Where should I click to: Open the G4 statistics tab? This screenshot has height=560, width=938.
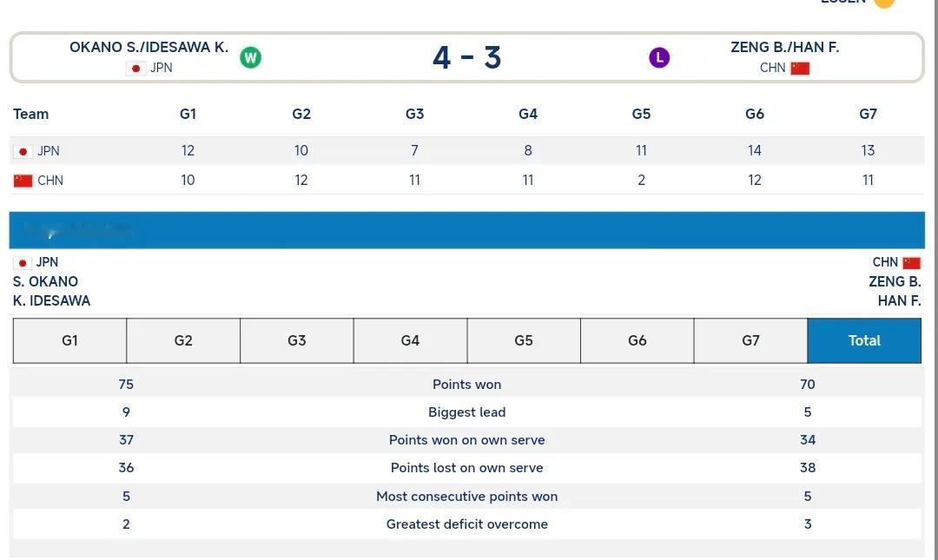click(410, 340)
